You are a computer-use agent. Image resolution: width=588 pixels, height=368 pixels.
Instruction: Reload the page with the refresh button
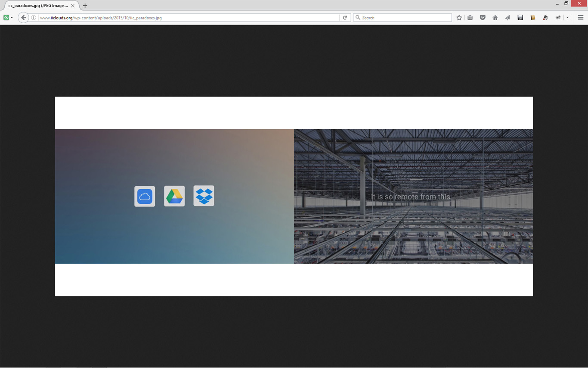pyautogui.click(x=345, y=18)
